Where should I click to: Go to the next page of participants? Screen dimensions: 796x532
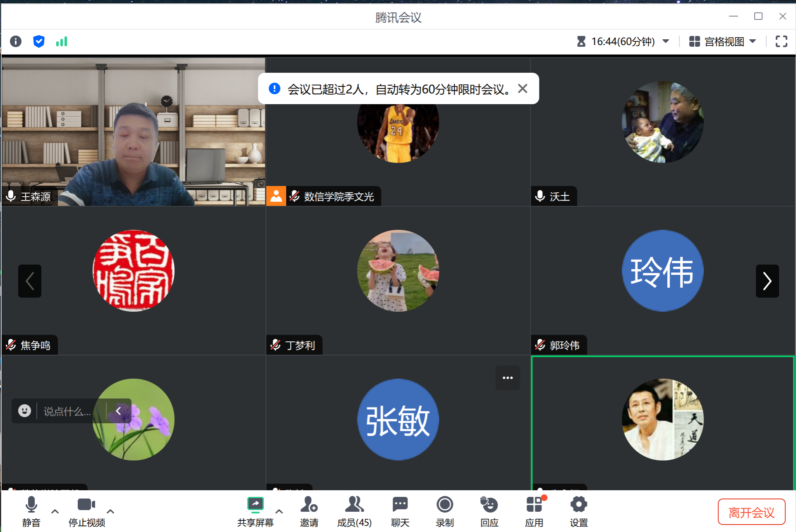click(x=767, y=281)
